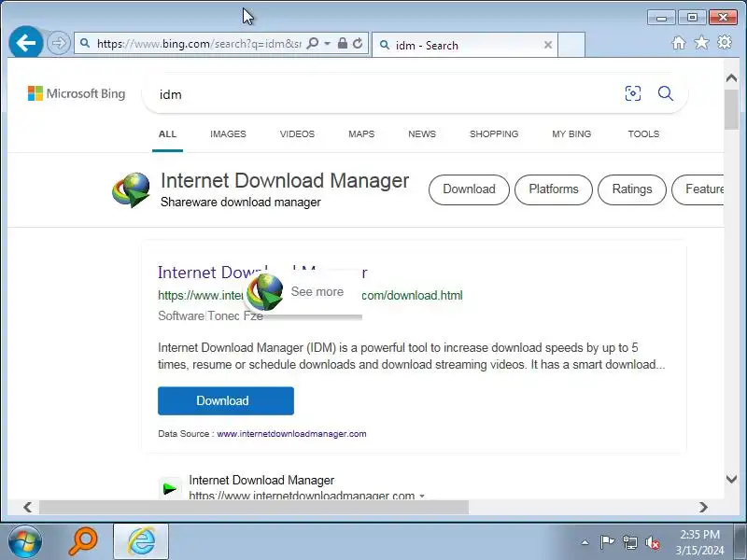Click the Internet Explorer taskbar icon
This screenshot has height=560, width=747.
click(141, 541)
